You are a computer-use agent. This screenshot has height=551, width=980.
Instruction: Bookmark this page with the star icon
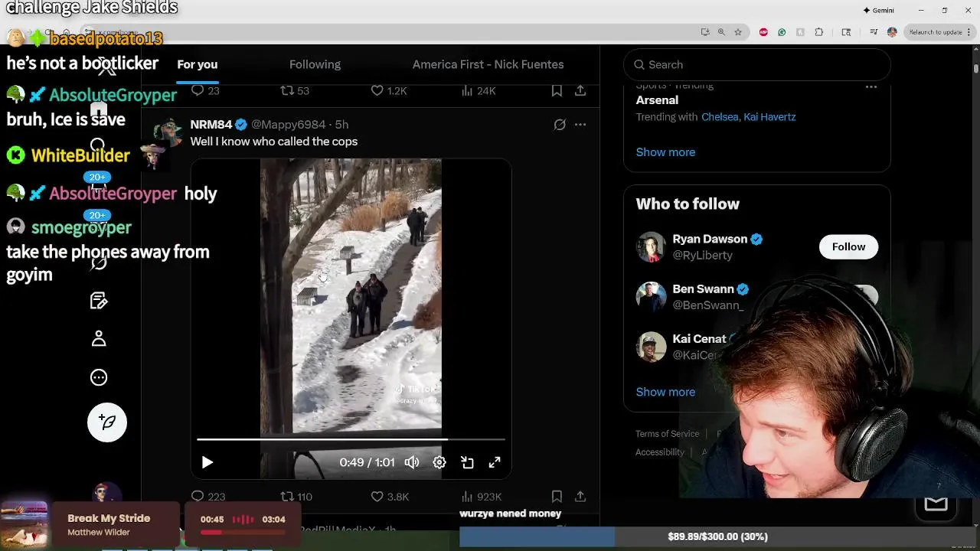[738, 32]
